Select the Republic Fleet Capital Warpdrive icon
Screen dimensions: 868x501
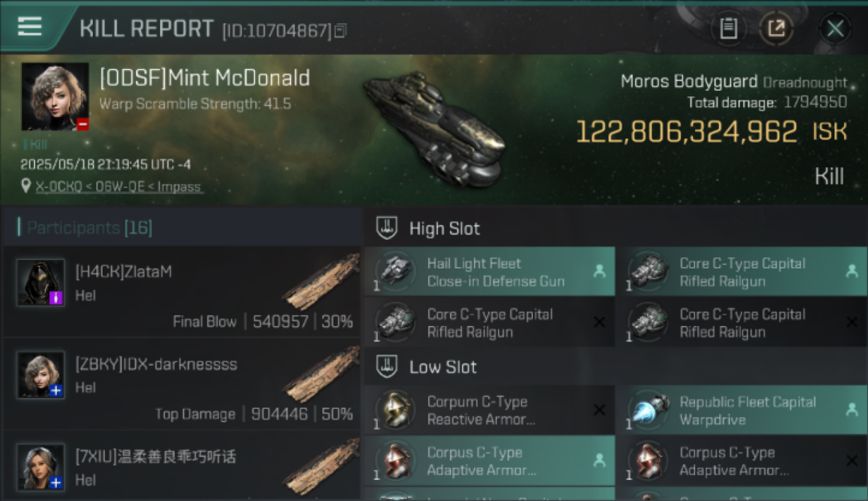648,409
